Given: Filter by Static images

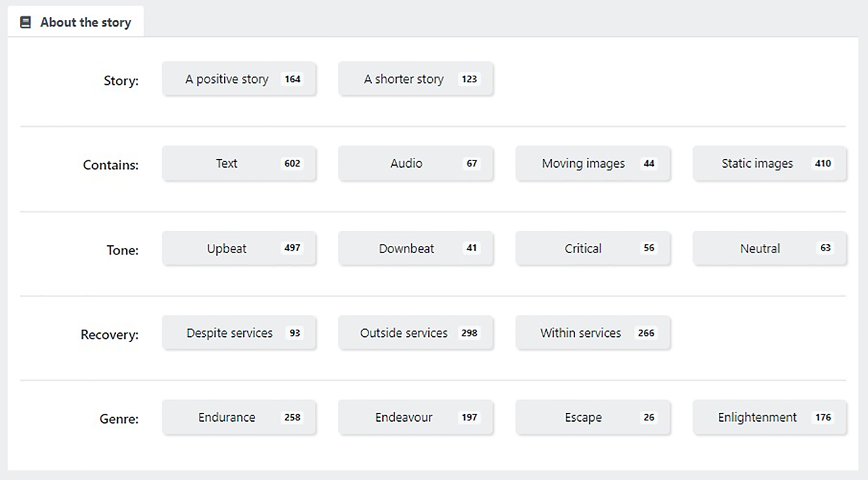Looking at the screenshot, I should coord(770,164).
